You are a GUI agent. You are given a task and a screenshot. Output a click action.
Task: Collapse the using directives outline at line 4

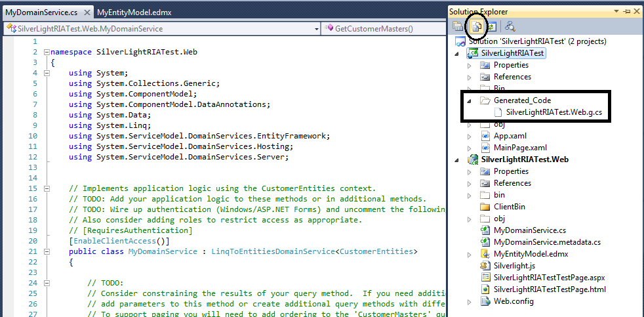click(47, 74)
